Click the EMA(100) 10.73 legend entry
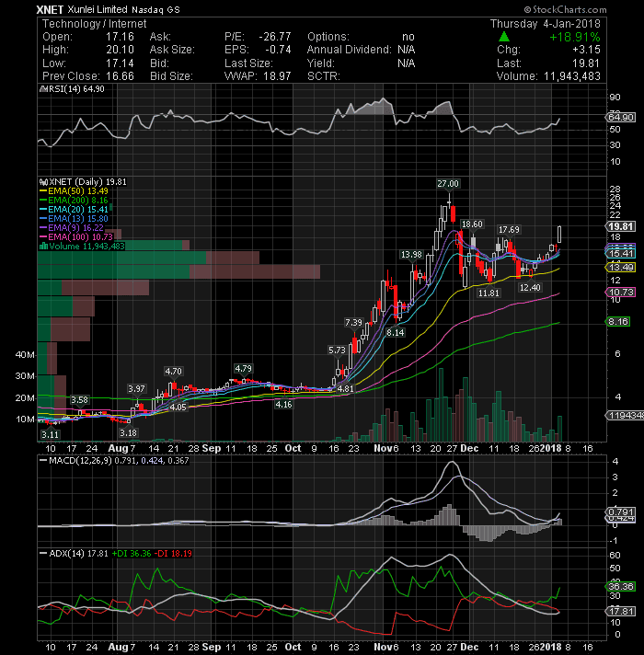Viewport: 644px width, 655px height. coord(81,236)
